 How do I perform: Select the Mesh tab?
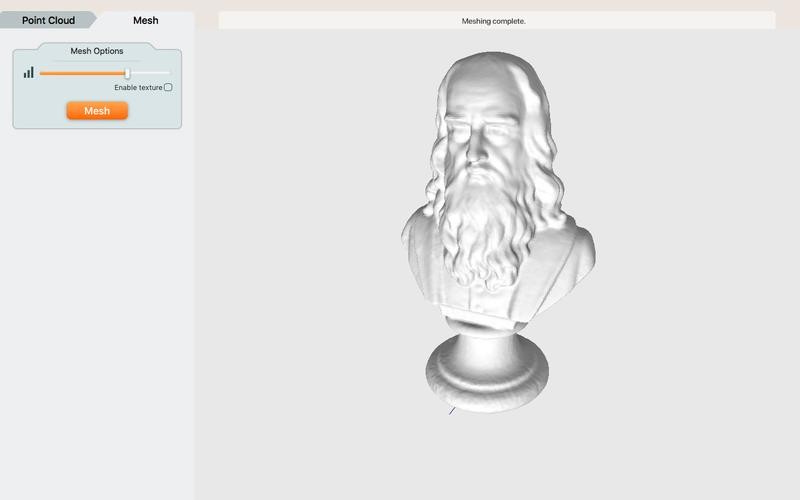[x=146, y=20]
